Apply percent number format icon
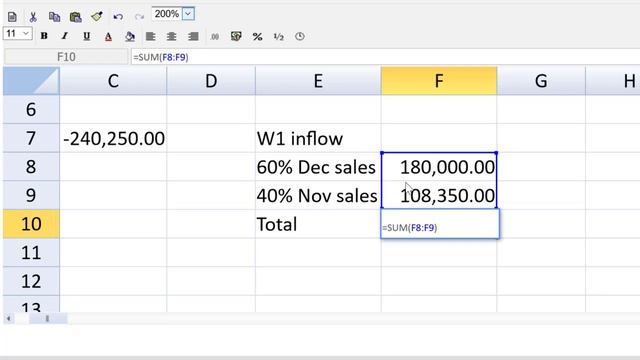The width and height of the screenshot is (640, 360). tap(257, 37)
